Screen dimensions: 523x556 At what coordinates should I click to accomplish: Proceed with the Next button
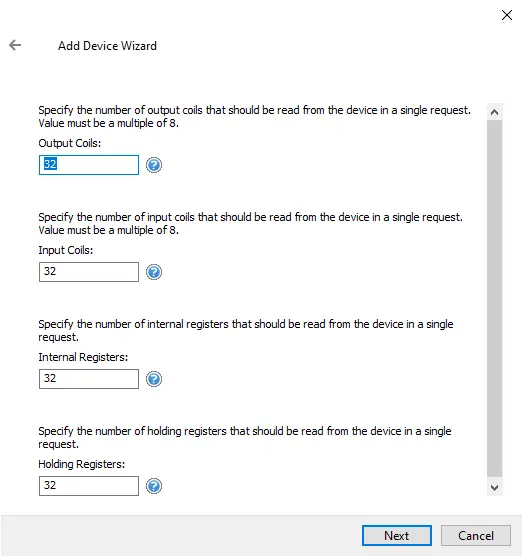[397, 535]
